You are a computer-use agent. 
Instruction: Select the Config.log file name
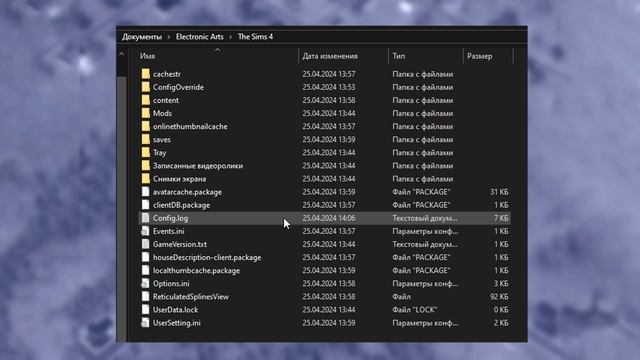pos(171,218)
